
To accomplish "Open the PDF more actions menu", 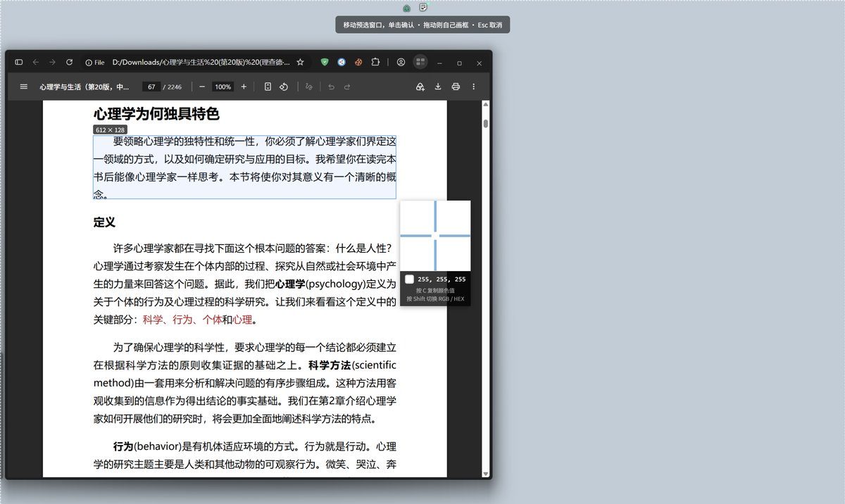I will click(473, 87).
